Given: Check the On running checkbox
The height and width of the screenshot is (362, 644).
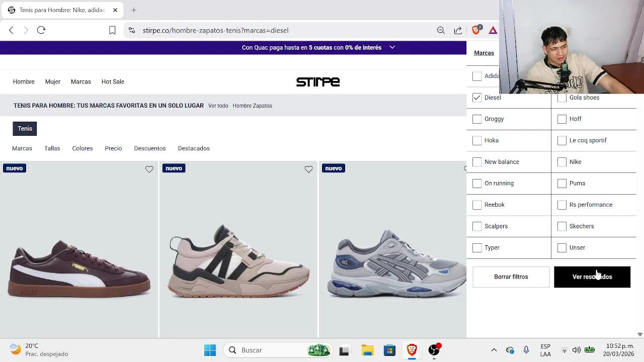Looking at the screenshot, I should 477,184.
